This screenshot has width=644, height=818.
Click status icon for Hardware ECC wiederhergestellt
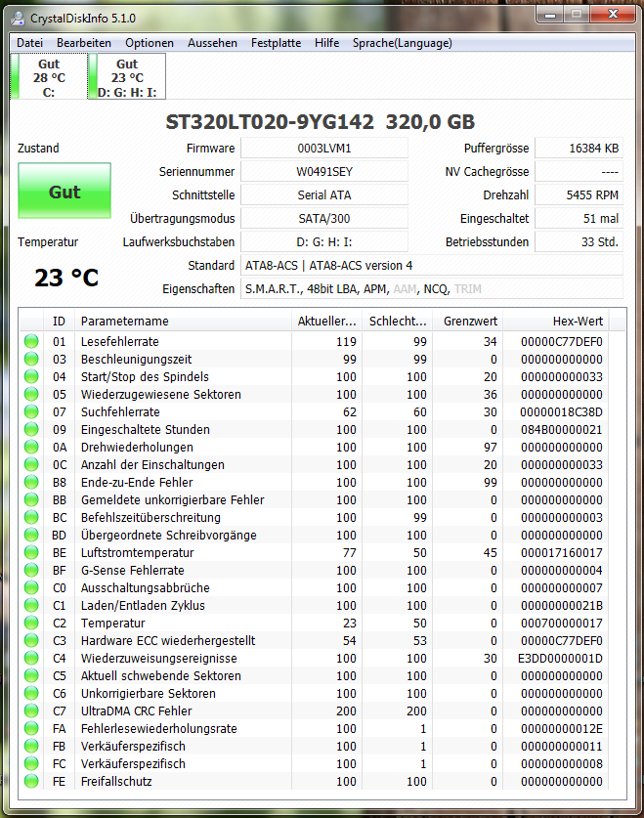coord(31,641)
